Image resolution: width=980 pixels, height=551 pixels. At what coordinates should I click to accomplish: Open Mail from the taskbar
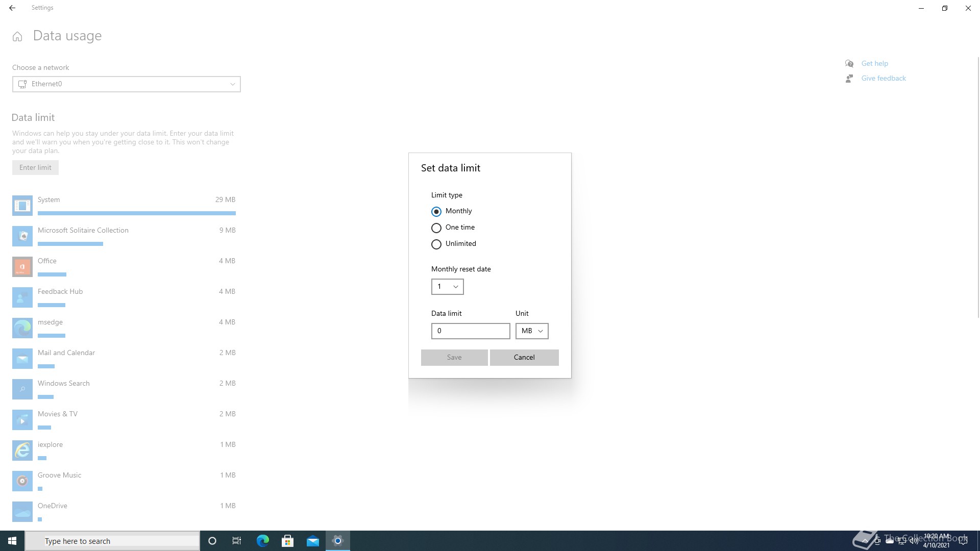coord(312,541)
